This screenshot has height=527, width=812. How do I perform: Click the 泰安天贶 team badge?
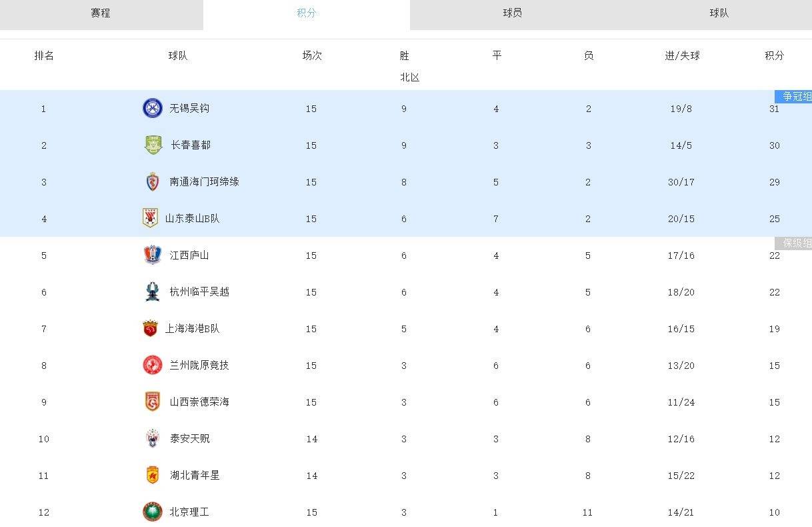153,438
